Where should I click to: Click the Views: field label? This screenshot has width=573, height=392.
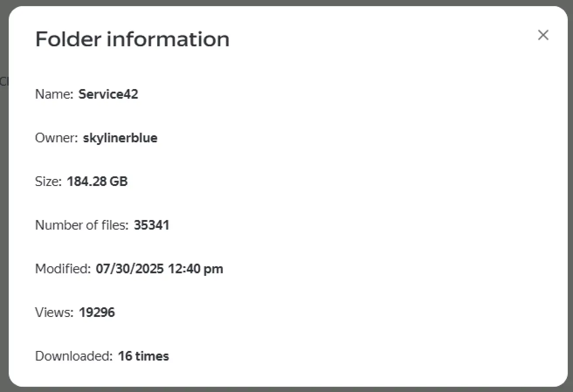coord(55,313)
